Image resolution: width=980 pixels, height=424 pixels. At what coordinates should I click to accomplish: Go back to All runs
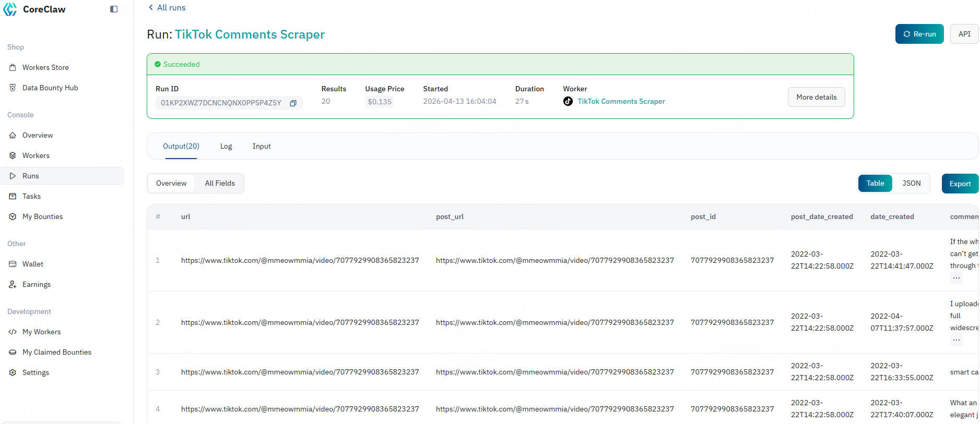pos(167,7)
